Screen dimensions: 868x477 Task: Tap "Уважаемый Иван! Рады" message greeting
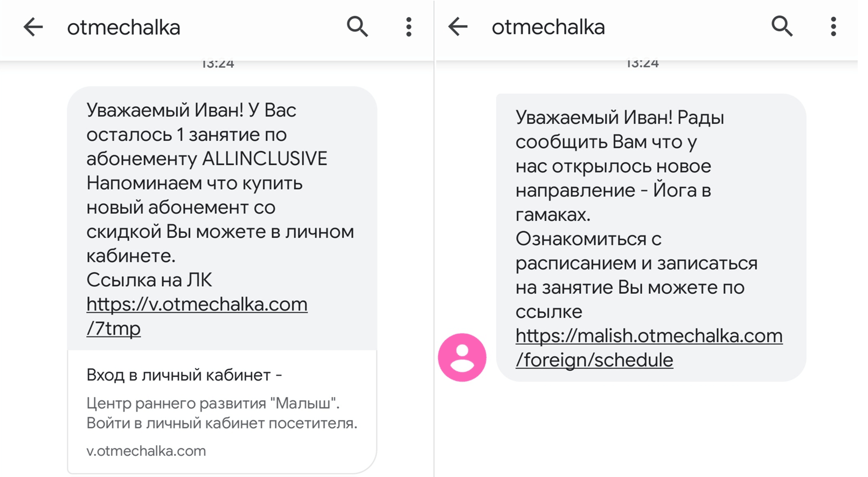[x=620, y=117]
